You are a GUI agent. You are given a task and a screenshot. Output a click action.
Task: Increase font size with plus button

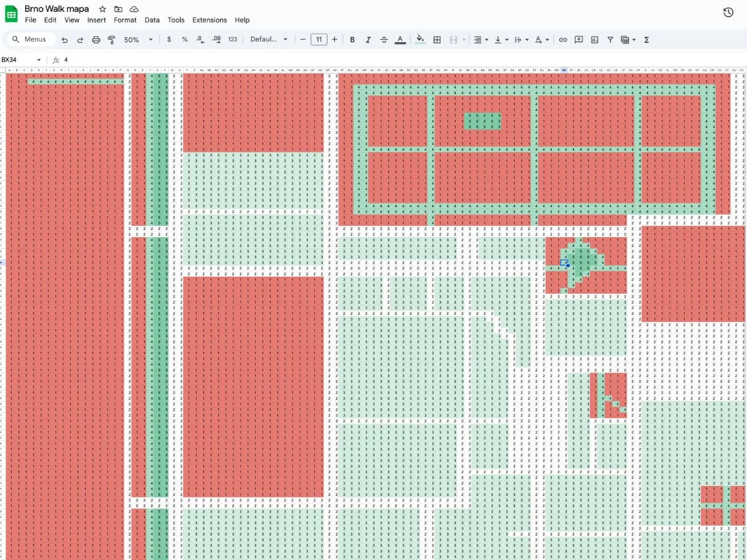(334, 40)
